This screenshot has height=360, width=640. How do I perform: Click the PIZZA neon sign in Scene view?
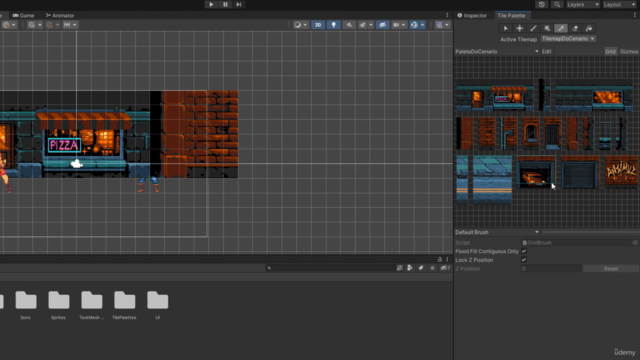click(x=64, y=145)
